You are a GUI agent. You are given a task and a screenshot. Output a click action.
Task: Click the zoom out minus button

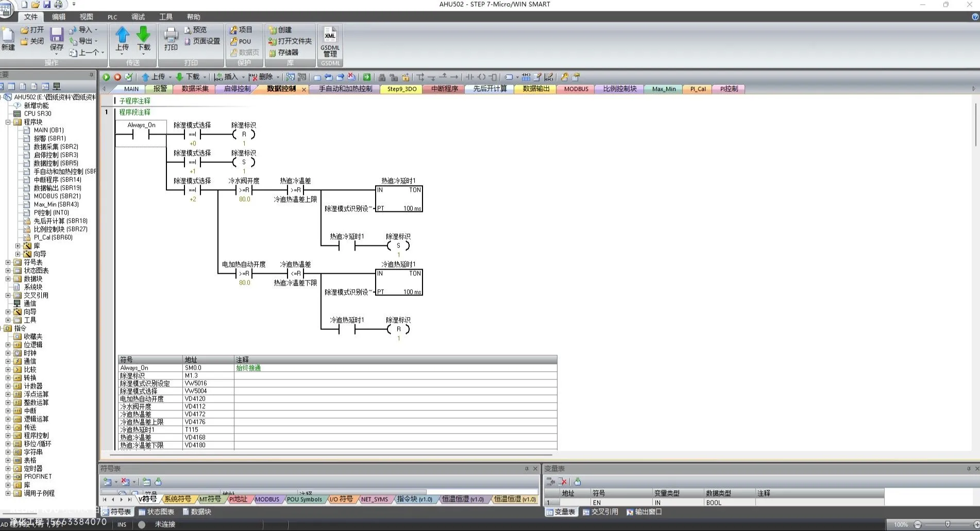coord(918,524)
